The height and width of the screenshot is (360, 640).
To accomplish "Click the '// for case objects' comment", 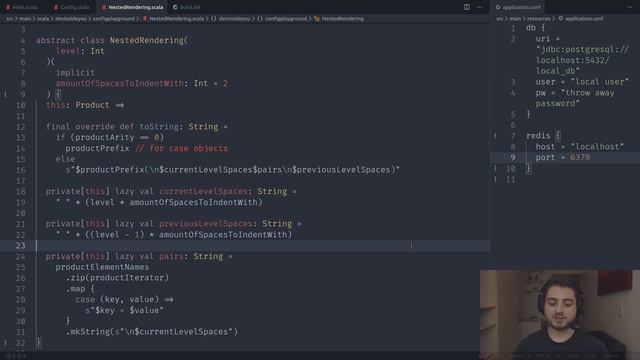I will click(x=182, y=148).
